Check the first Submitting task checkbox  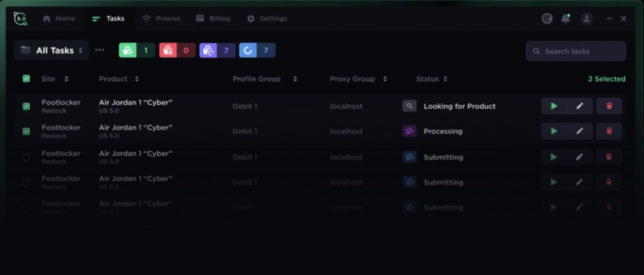click(26, 157)
